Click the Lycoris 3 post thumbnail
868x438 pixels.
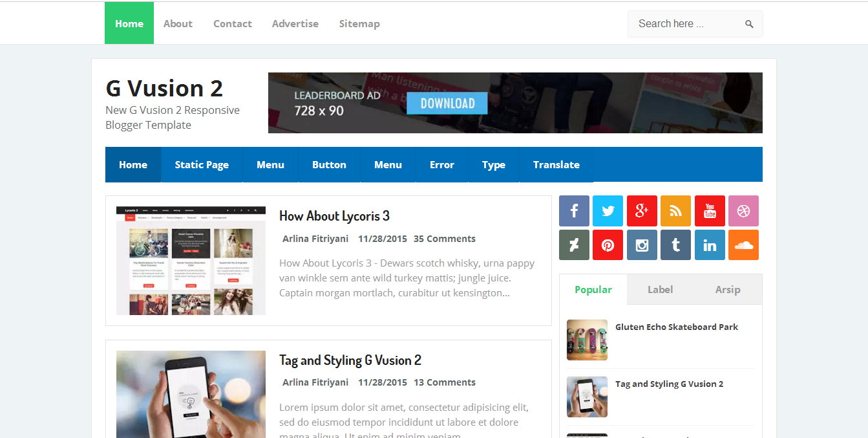(191, 261)
